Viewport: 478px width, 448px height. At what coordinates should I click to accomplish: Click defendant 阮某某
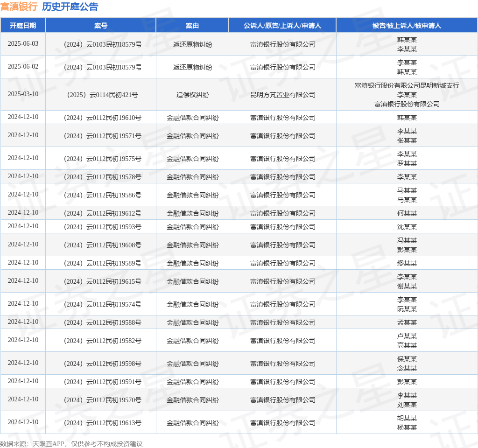[x=407, y=309]
